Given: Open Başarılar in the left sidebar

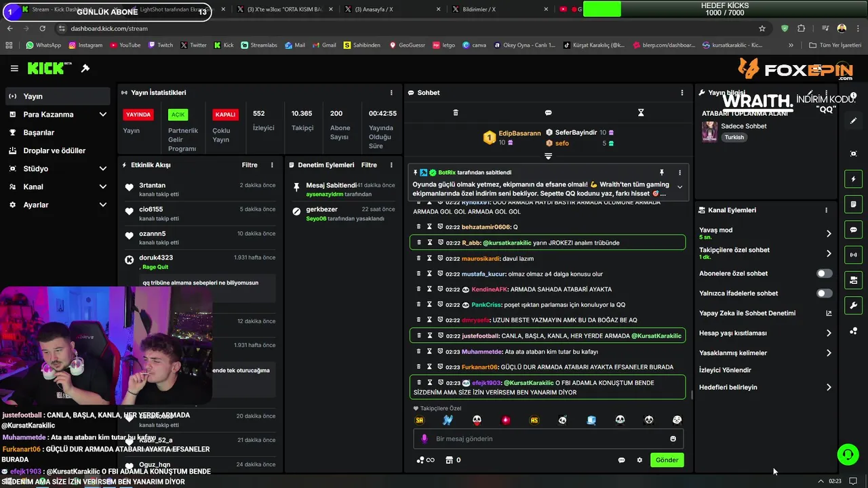Looking at the screenshot, I should (58, 132).
